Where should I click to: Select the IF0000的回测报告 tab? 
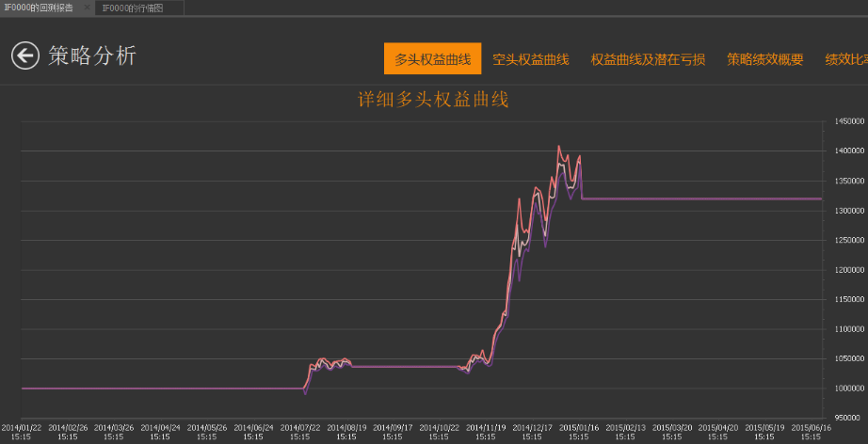point(39,8)
